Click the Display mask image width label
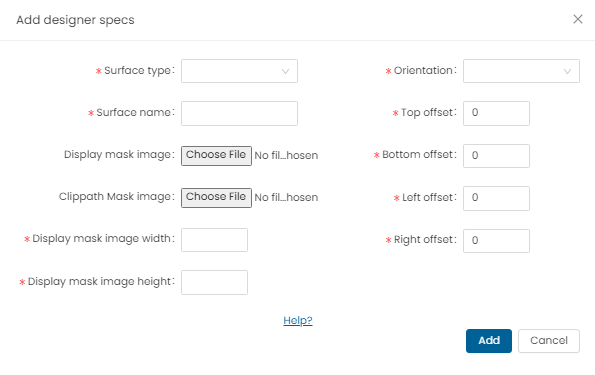595x375 pixels. [x=103, y=239]
